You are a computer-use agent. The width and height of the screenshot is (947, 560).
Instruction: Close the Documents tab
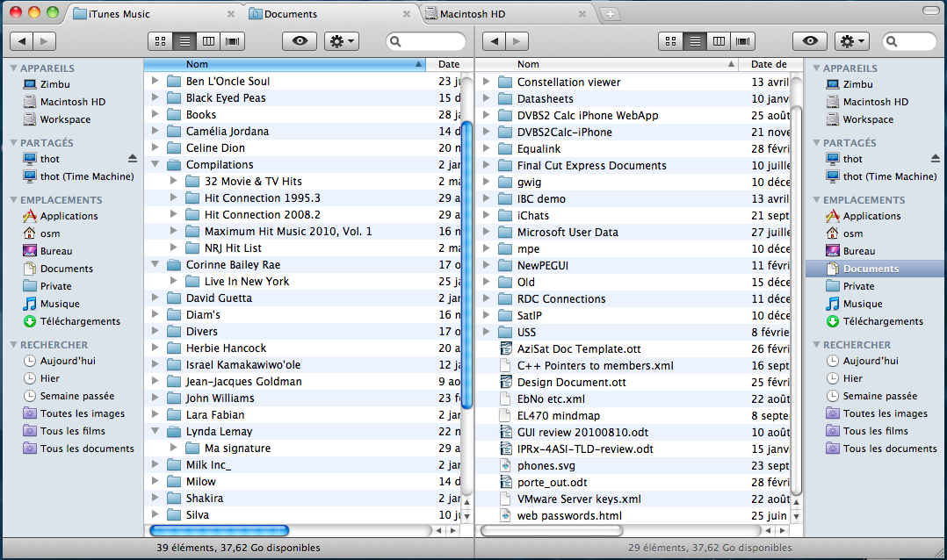tap(407, 13)
